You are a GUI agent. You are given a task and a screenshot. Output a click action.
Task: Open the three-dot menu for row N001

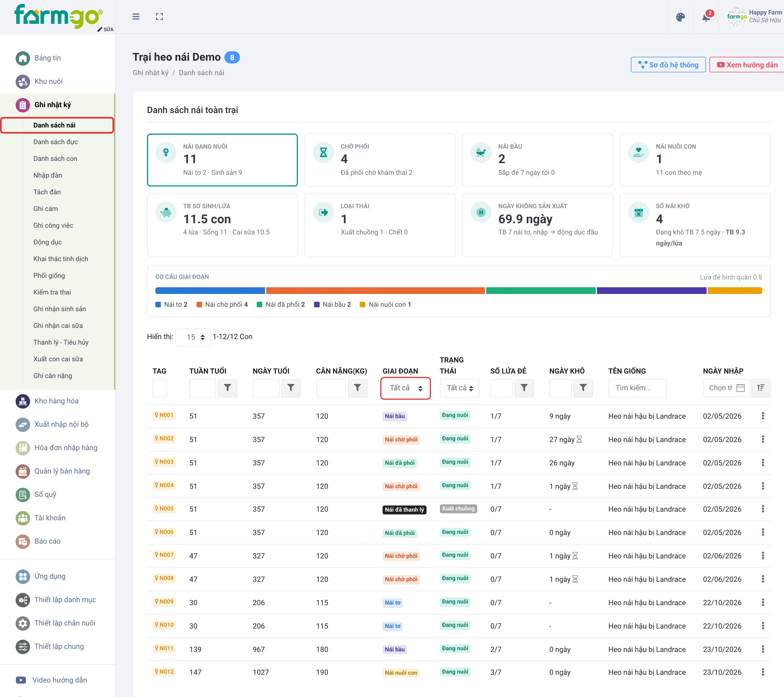click(x=763, y=416)
